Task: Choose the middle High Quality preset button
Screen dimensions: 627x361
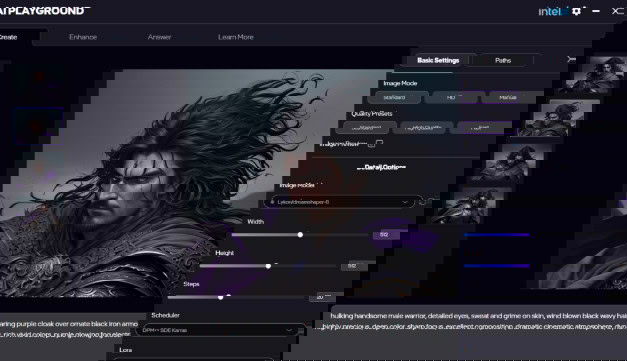Action: [424, 128]
